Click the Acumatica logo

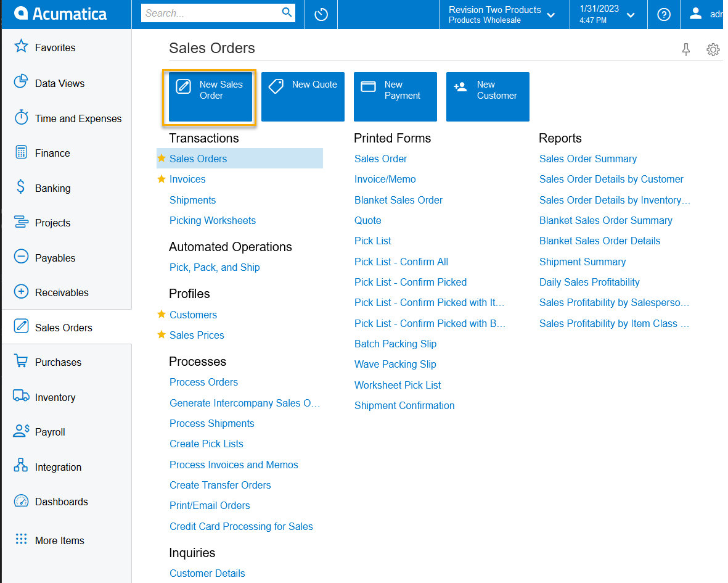[60, 14]
